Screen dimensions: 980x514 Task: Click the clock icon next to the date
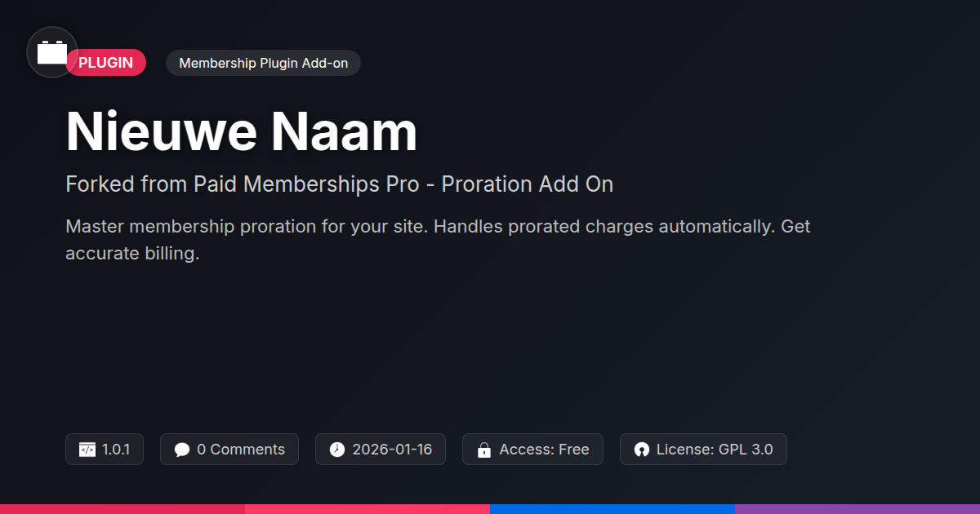pos(337,450)
